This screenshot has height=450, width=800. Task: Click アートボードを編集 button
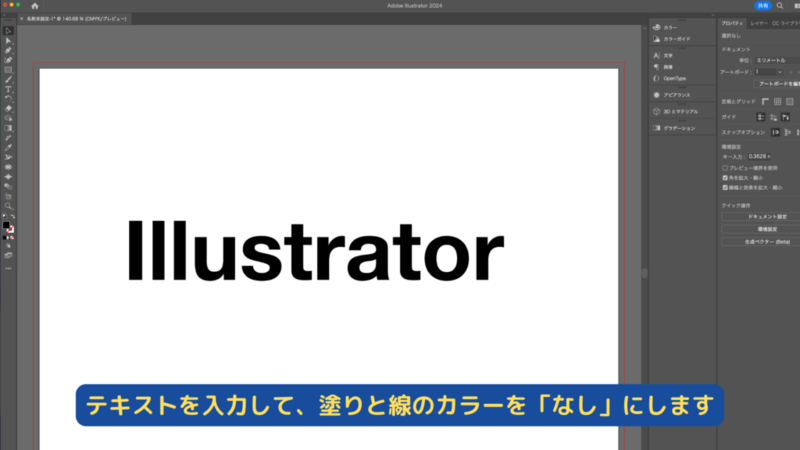click(778, 84)
